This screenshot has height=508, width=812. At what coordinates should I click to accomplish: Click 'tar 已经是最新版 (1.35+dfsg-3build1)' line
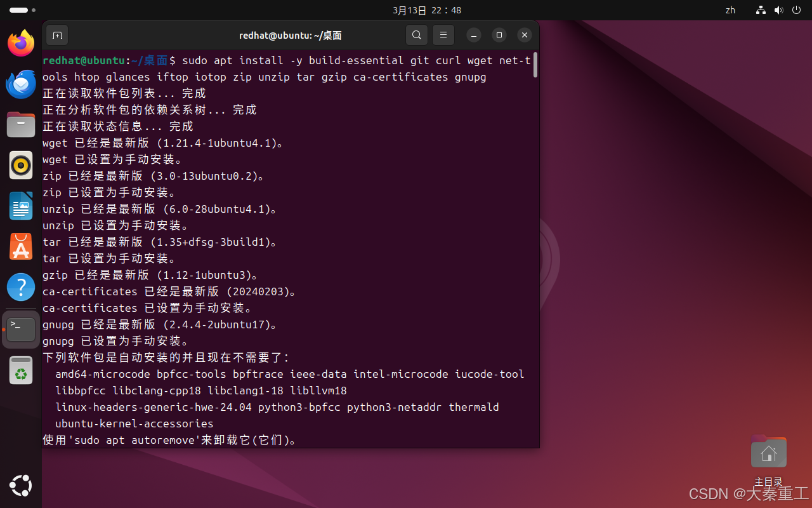tap(159, 242)
